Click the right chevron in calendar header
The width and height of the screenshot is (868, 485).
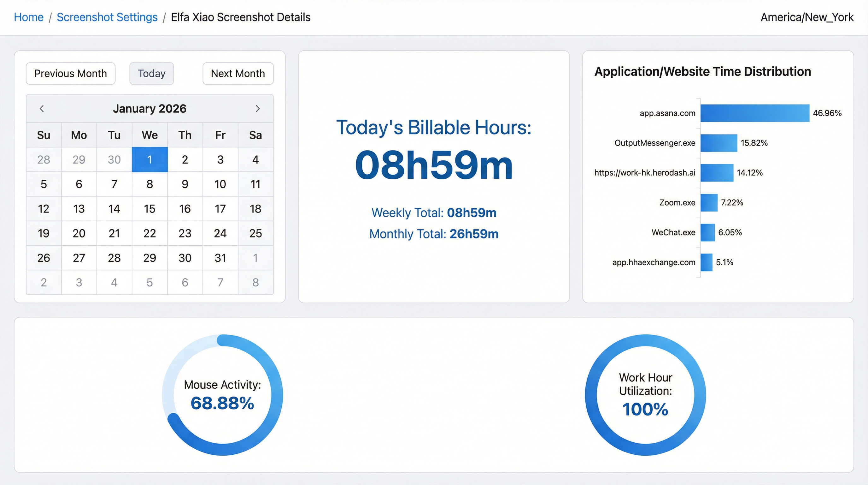point(258,109)
